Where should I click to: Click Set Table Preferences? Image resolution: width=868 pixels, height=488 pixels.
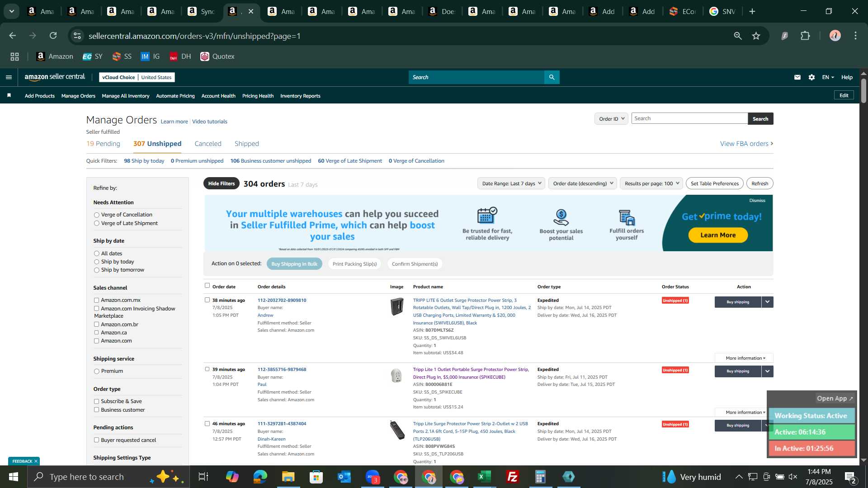coord(715,183)
